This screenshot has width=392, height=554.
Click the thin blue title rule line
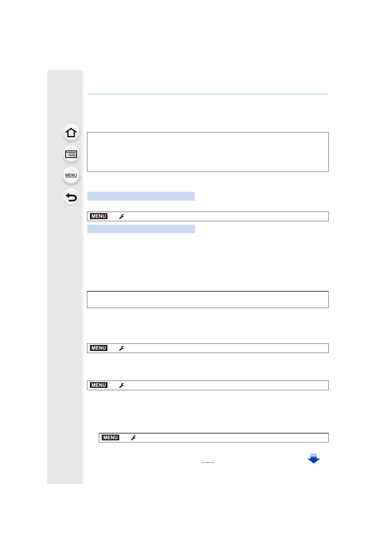coord(208,94)
